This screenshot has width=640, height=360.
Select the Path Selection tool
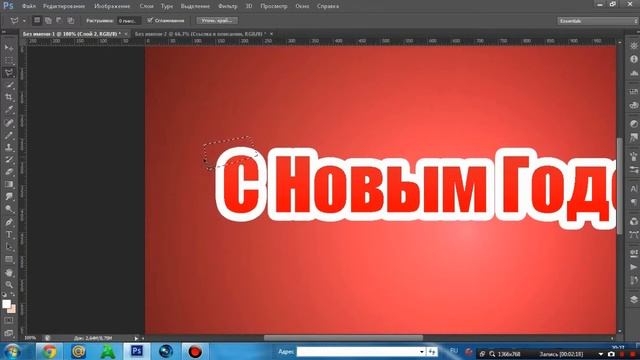[9, 247]
